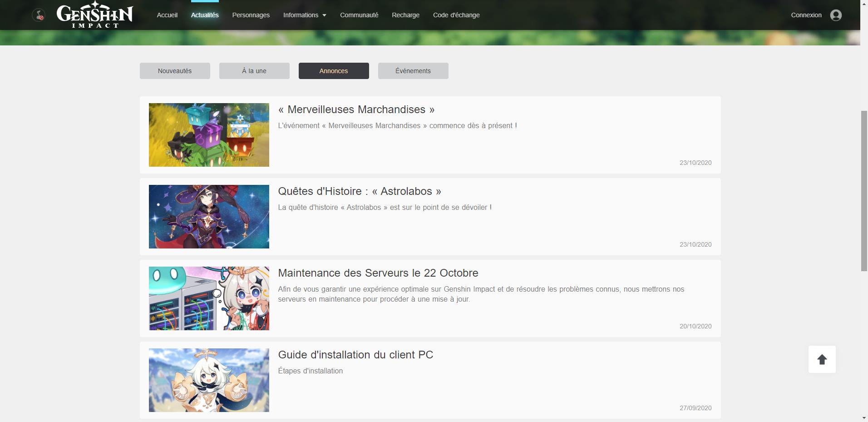Image resolution: width=868 pixels, height=422 pixels.
Task: Open the Code d'échange page
Action: tap(456, 15)
